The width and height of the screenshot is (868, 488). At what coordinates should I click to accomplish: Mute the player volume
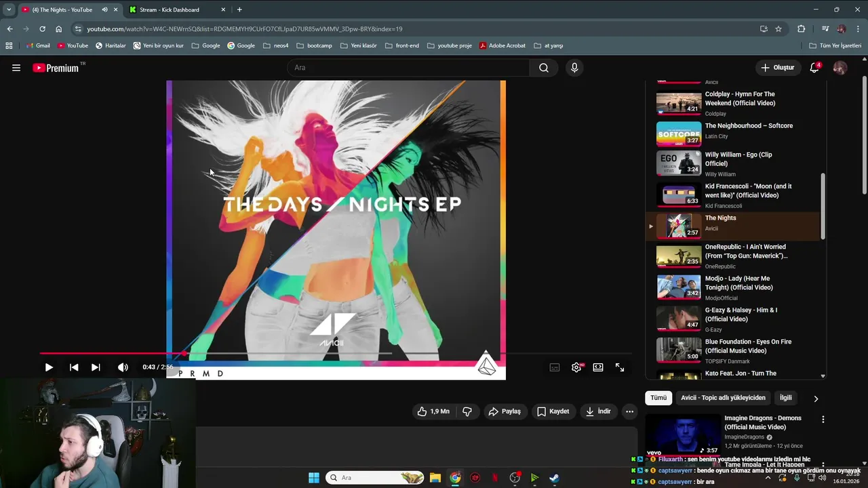click(x=123, y=367)
